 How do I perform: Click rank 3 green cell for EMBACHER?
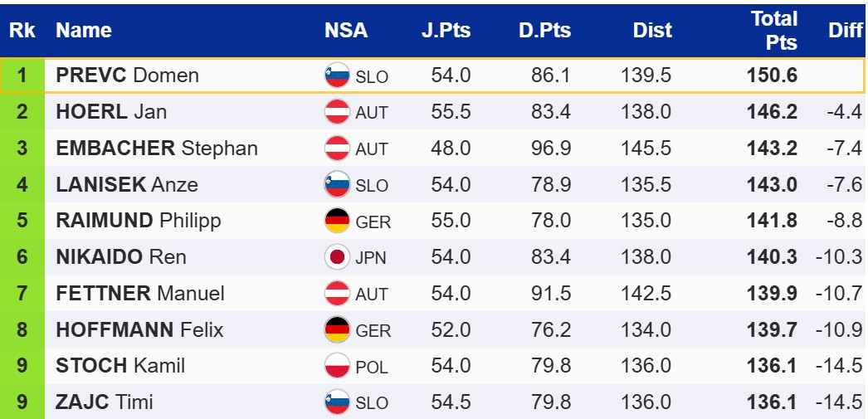(x=22, y=149)
